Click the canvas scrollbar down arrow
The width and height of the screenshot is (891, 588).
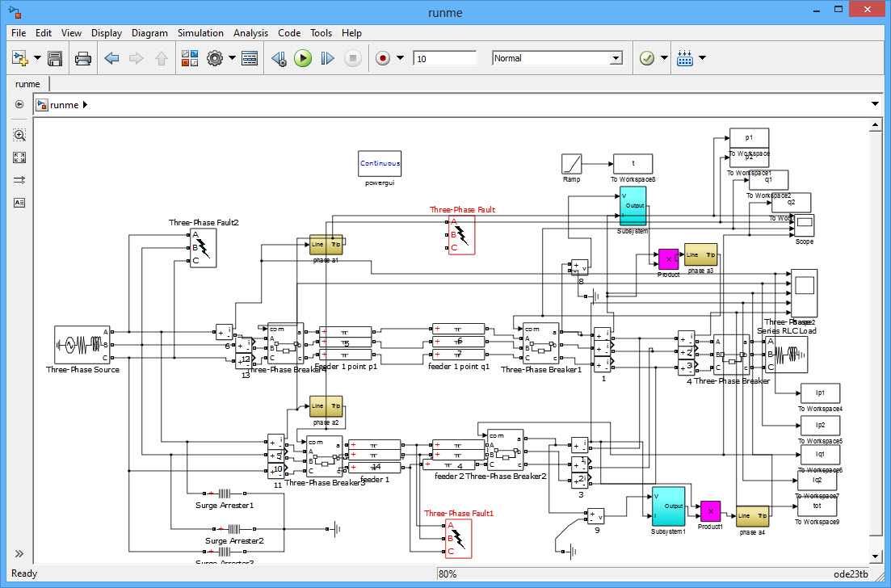click(x=876, y=556)
